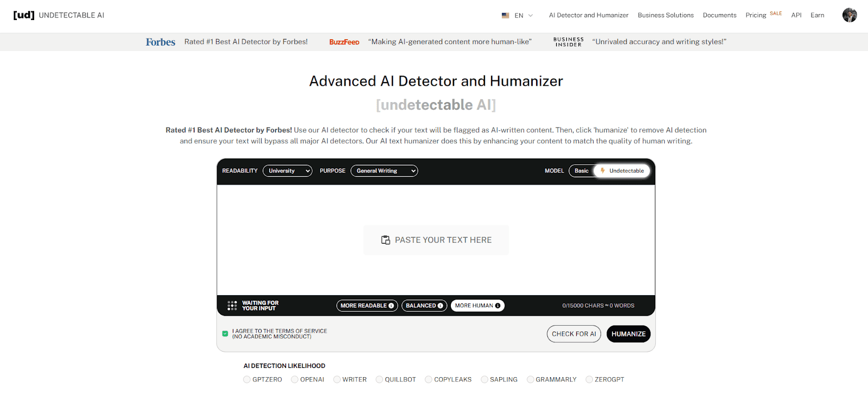
Task: Click the [ud] Undetectable AI logo
Action: tap(59, 15)
